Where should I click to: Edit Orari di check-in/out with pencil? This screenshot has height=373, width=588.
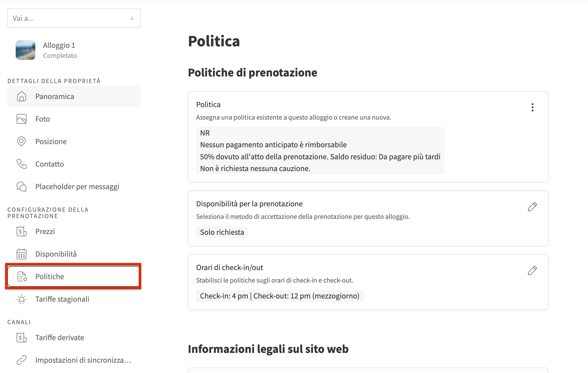pos(532,271)
